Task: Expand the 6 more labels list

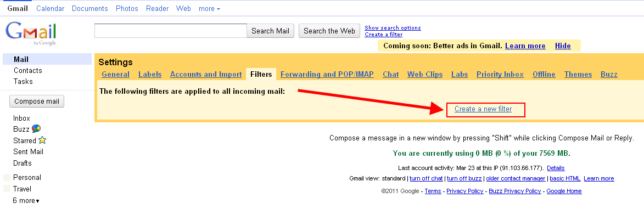Action: coord(26,201)
